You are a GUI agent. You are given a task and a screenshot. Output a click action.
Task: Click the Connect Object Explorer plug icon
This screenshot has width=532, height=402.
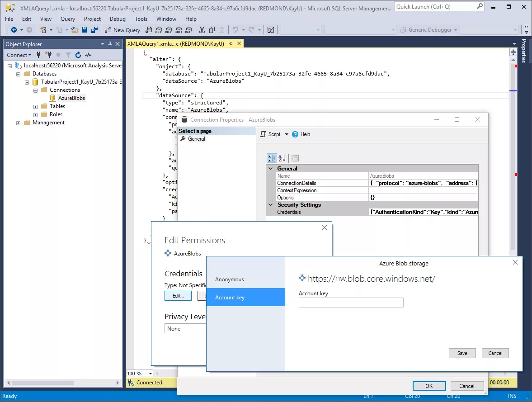pos(38,55)
